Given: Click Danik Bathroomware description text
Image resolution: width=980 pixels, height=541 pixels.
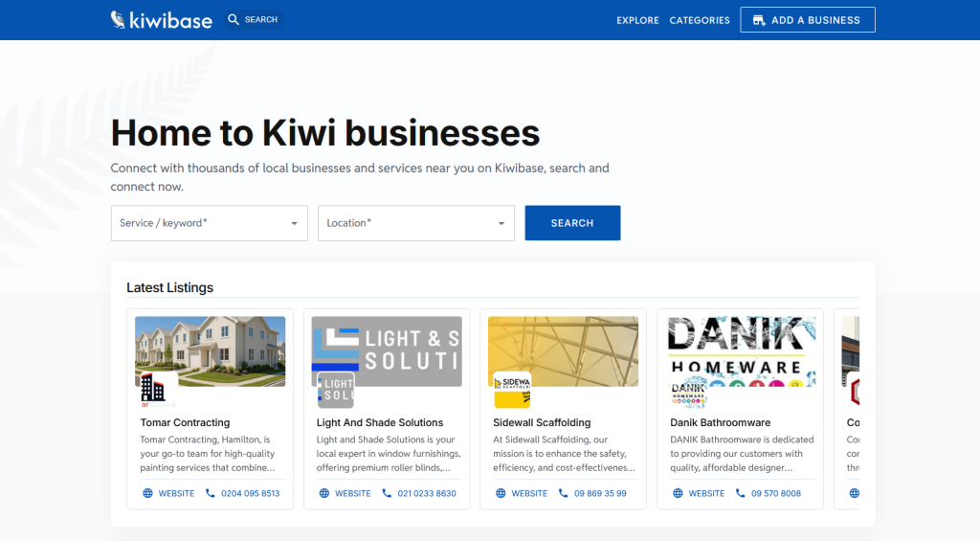Looking at the screenshot, I should [742, 454].
